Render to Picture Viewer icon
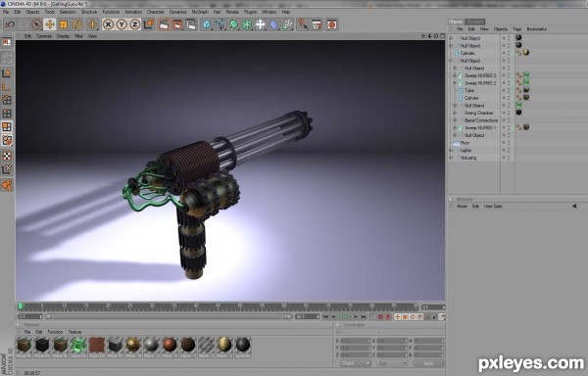 coord(177,24)
